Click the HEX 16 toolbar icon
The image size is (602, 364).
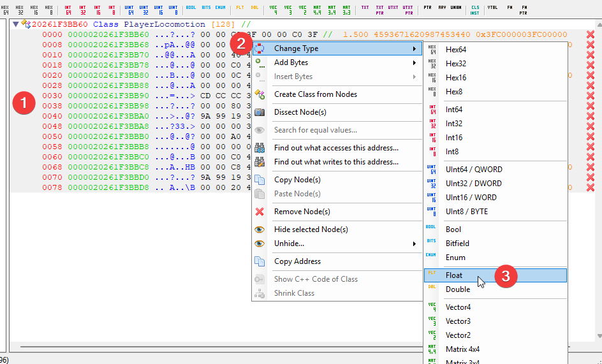[34, 10]
